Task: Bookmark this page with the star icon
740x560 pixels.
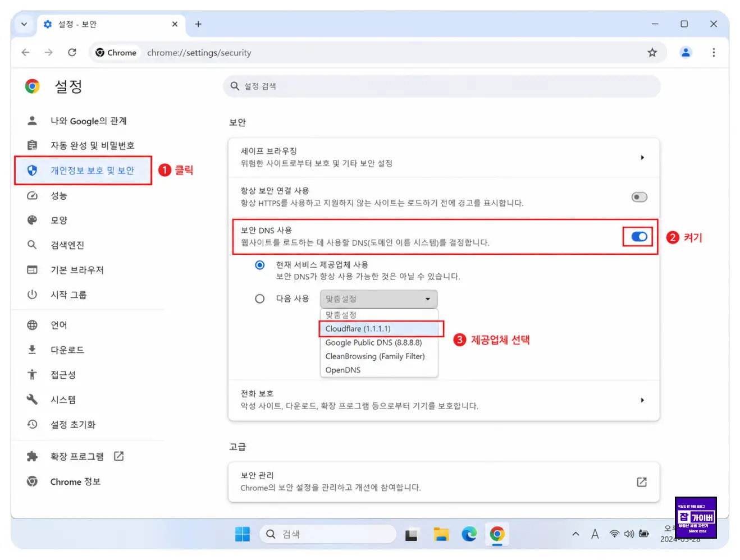Action: click(x=652, y=52)
